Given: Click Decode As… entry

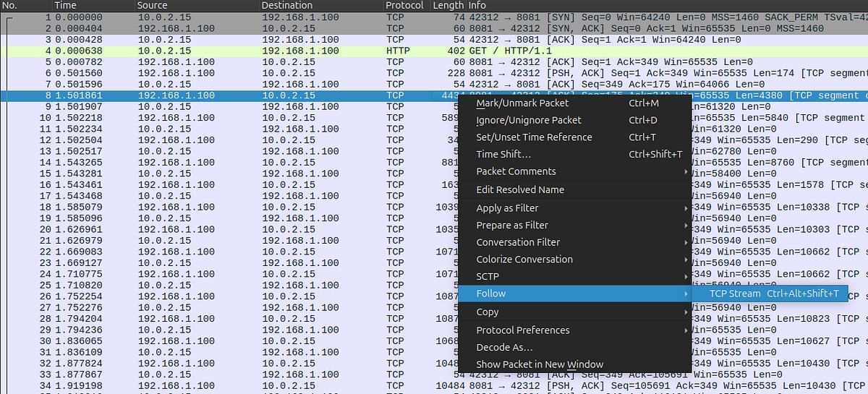Looking at the screenshot, I should click(575, 348).
